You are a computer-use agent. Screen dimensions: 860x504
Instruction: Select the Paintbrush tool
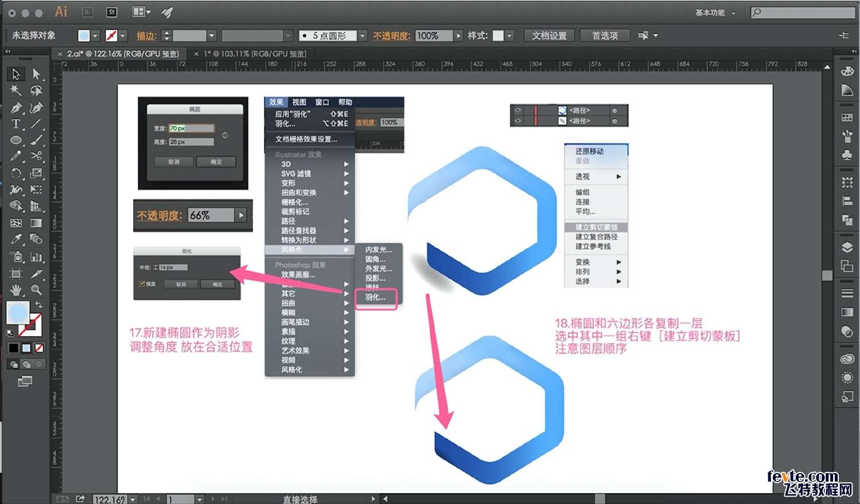36,140
